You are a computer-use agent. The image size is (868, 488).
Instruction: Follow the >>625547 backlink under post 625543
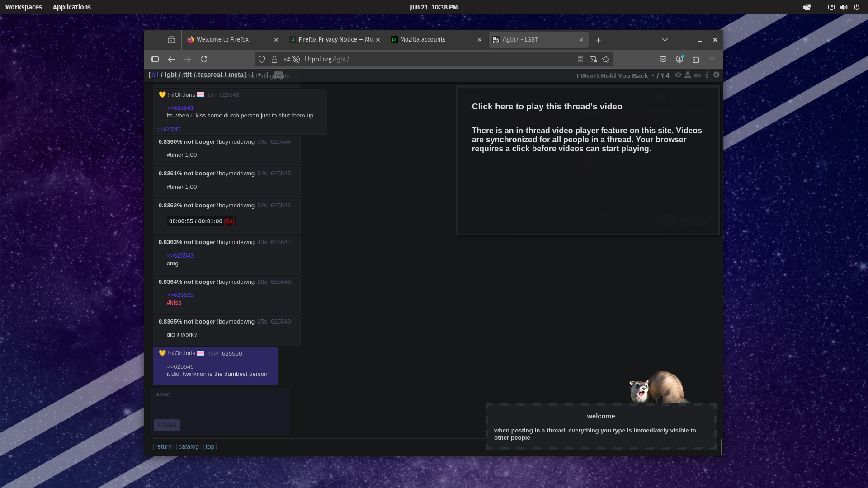169,129
